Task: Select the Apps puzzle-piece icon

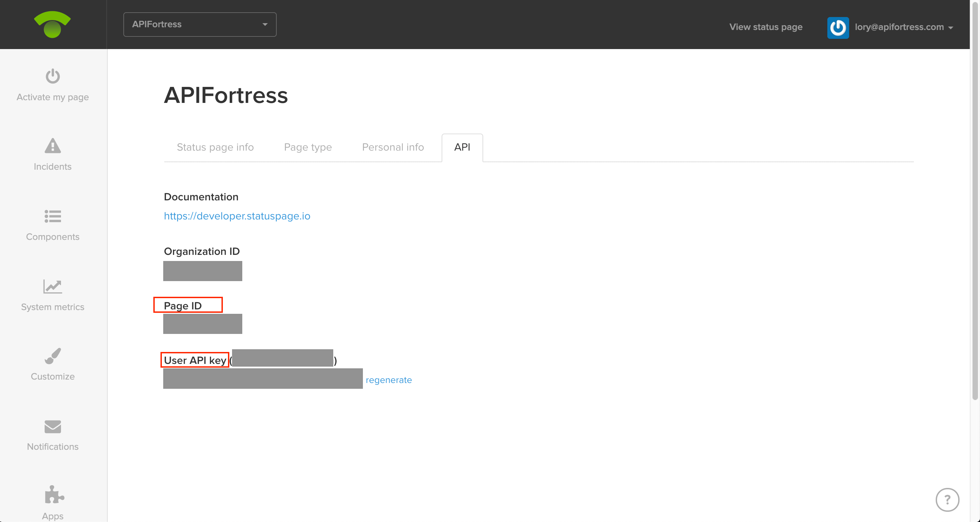Action: pos(52,495)
